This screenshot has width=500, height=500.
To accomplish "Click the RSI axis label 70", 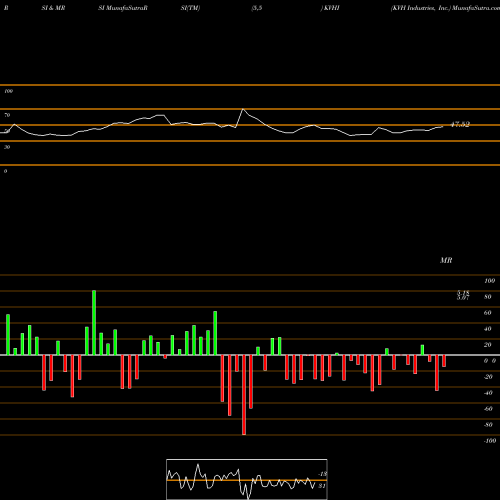I will (7, 115).
